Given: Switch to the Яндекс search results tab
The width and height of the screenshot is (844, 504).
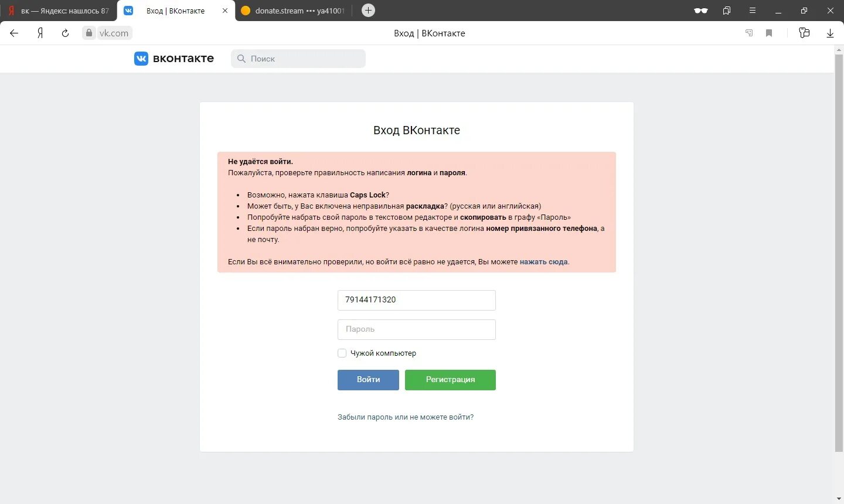Looking at the screenshot, I should point(59,11).
